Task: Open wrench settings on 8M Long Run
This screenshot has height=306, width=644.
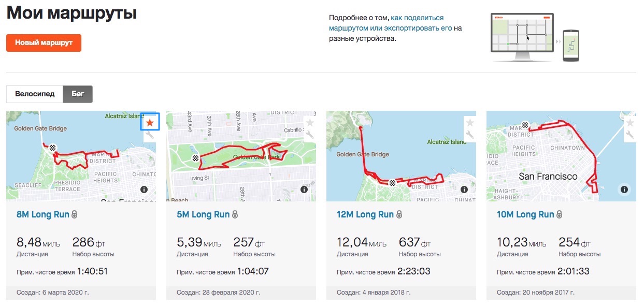Action: [x=150, y=135]
